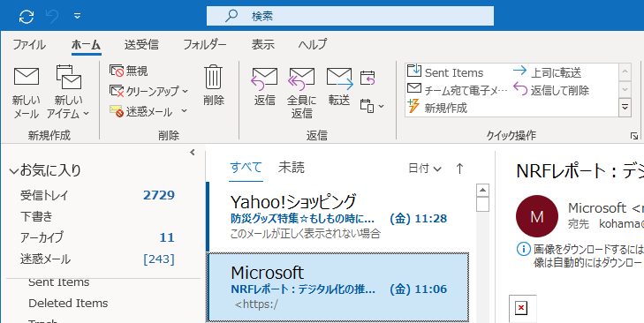Screen dimensions: 644x323
Task: Click the 転送 forward icon
Action: click(x=339, y=79)
